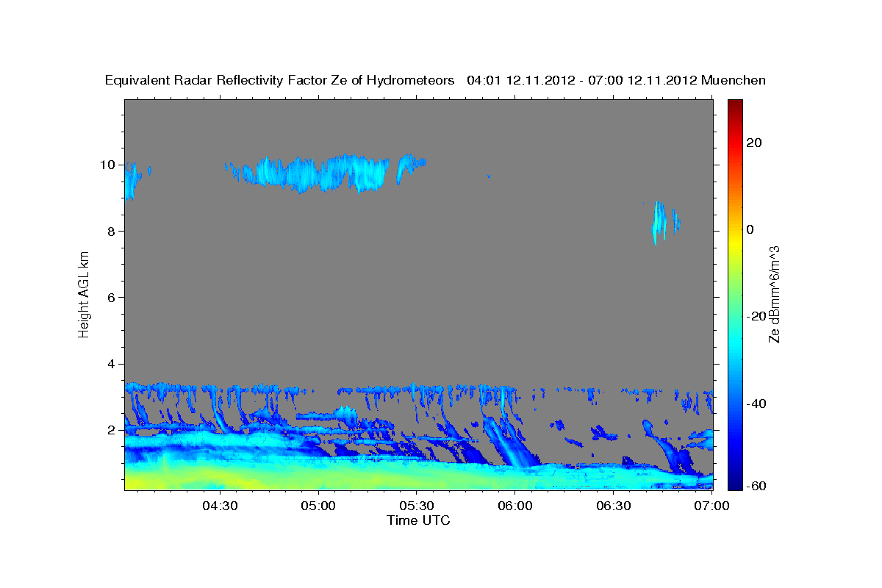Click the '05:30' time tick label
This screenshot has width=882, height=588.
pos(417,506)
